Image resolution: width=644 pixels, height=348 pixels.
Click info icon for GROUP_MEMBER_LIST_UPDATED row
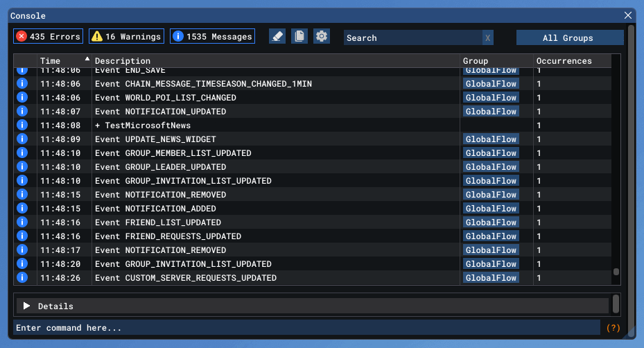(22, 153)
